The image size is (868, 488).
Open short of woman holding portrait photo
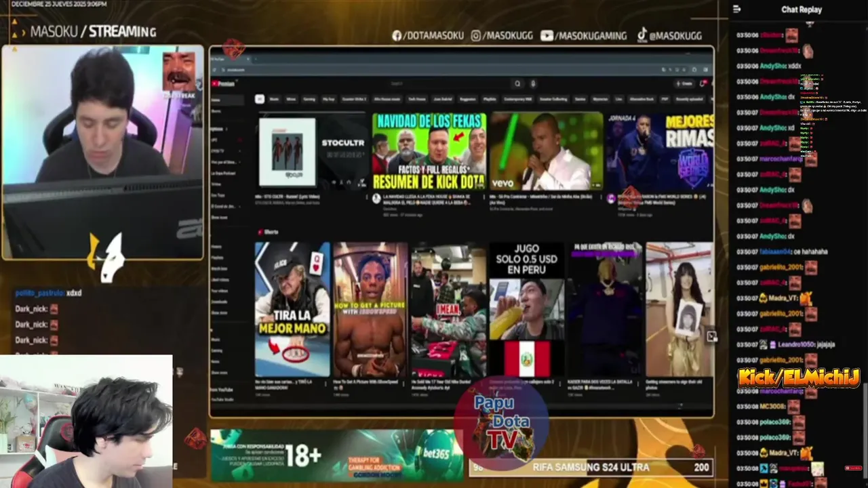(x=679, y=309)
